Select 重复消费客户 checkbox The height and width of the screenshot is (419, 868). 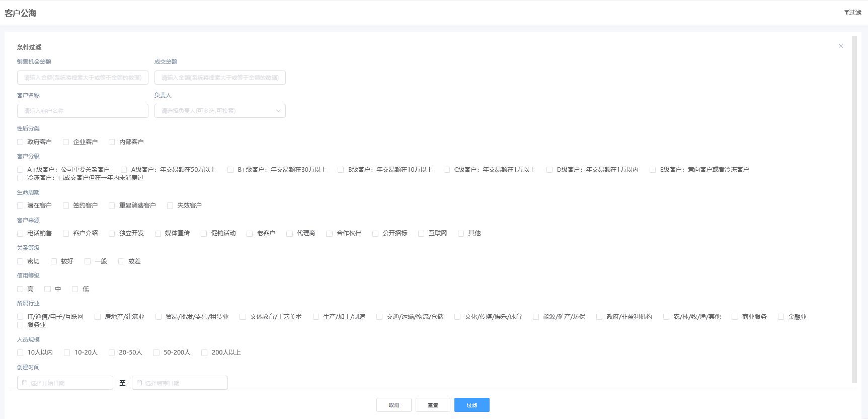[x=112, y=205]
